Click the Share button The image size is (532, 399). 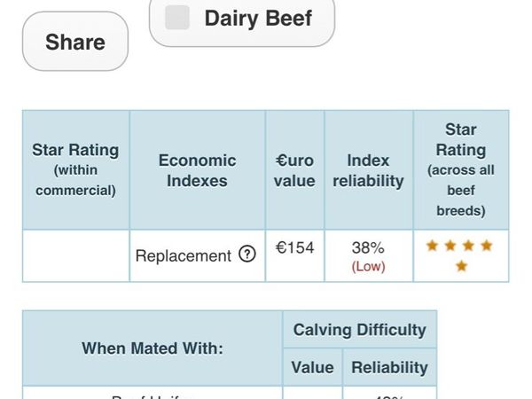click(75, 42)
